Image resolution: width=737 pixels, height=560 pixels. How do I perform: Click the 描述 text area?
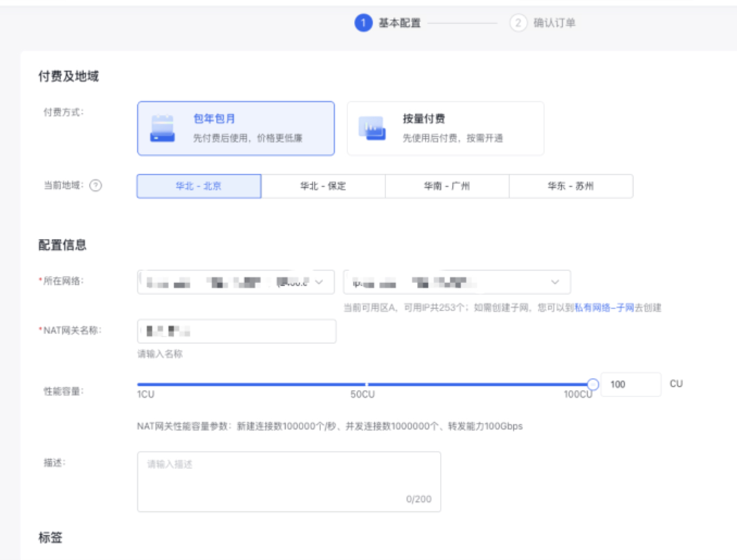click(x=289, y=481)
